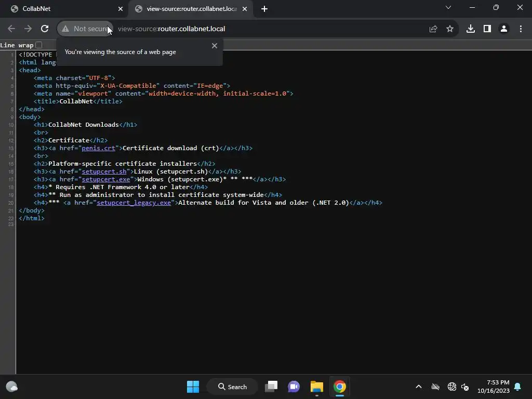Open Chrome three-dot menu

521,29
